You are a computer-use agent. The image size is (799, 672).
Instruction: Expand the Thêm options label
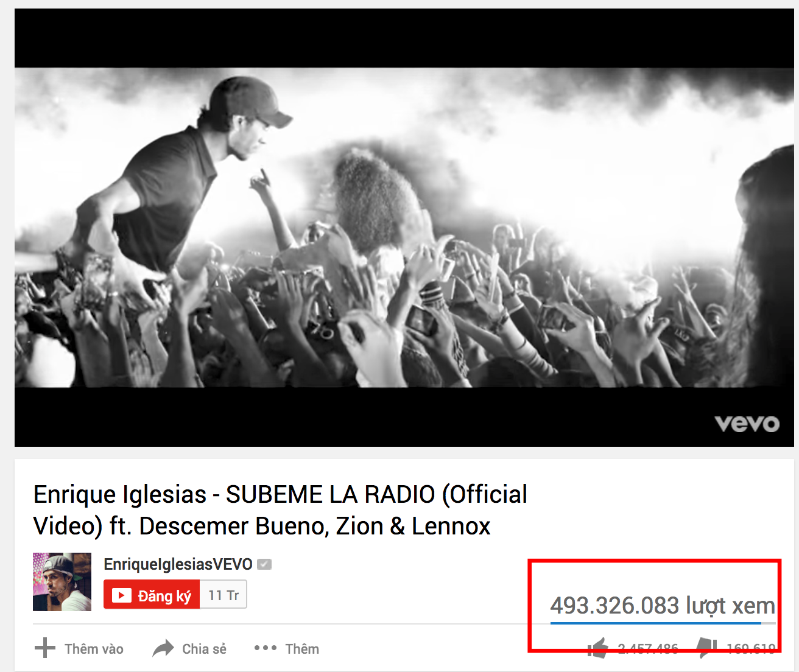(x=302, y=649)
